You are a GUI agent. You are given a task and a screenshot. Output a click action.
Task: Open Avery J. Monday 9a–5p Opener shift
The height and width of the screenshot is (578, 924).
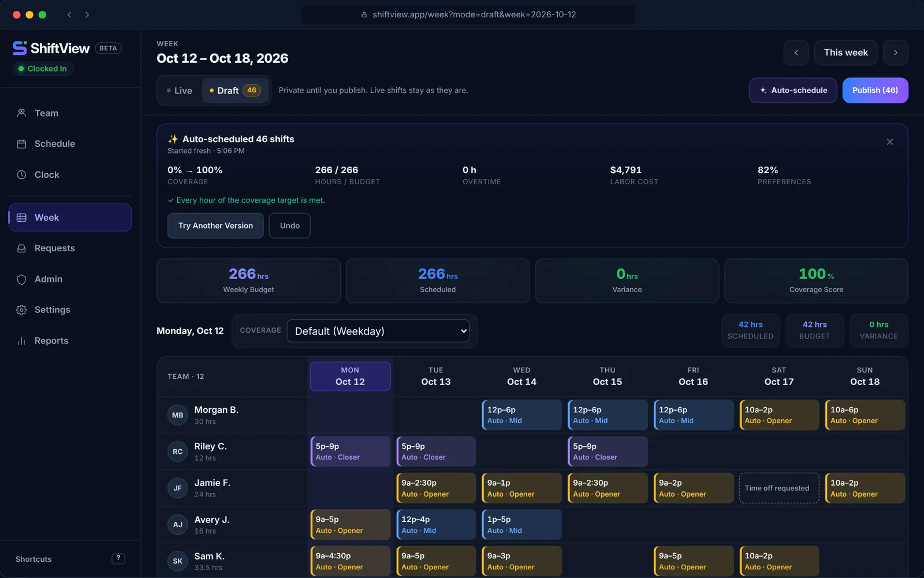(x=350, y=525)
